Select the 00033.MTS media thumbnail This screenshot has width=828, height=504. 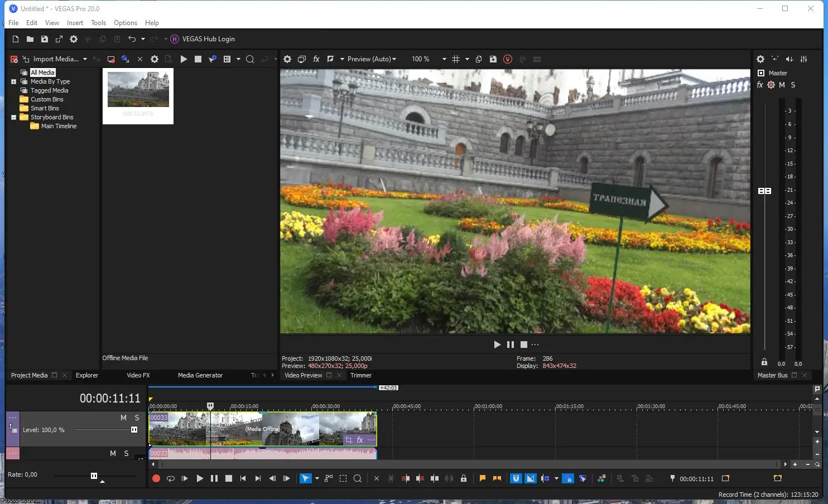(x=138, y=89)
